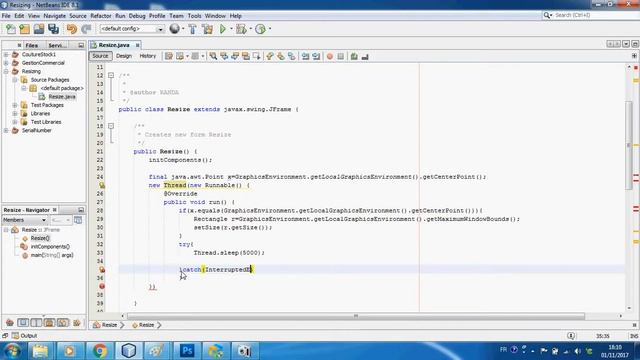Switch to History view
Image resolution: width=640 pixels, height=360 pixels.
148,56
